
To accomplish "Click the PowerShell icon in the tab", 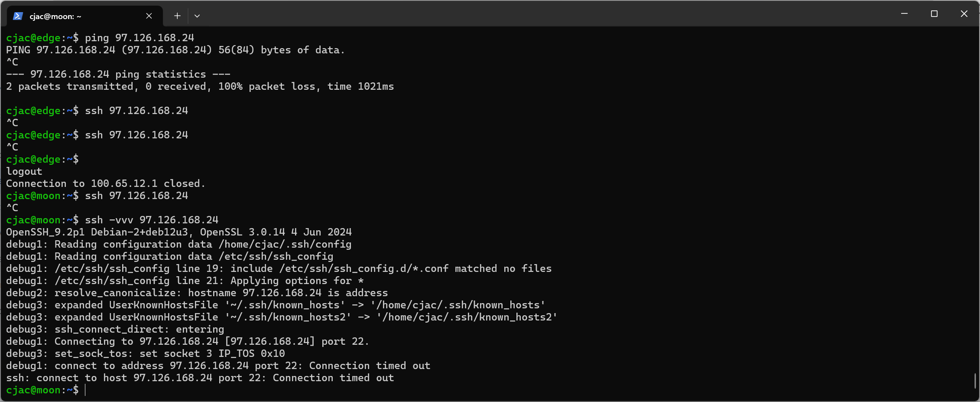I will [18, 16].
